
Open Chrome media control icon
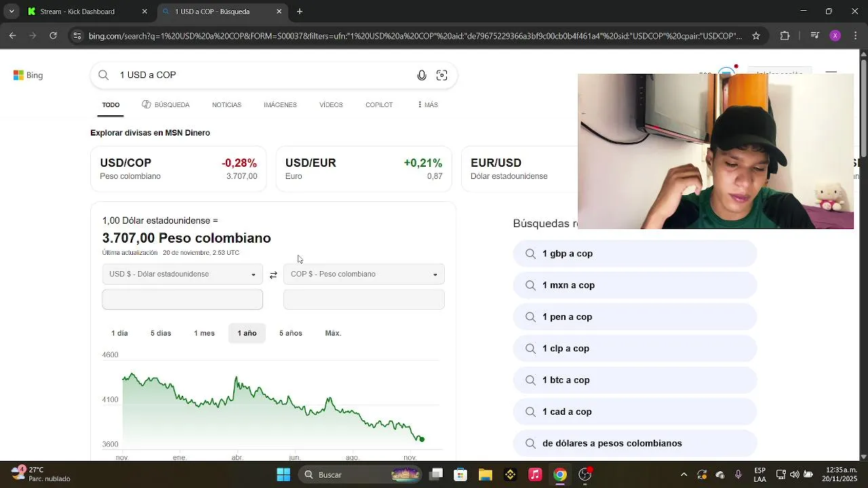(x=816, y=36)
